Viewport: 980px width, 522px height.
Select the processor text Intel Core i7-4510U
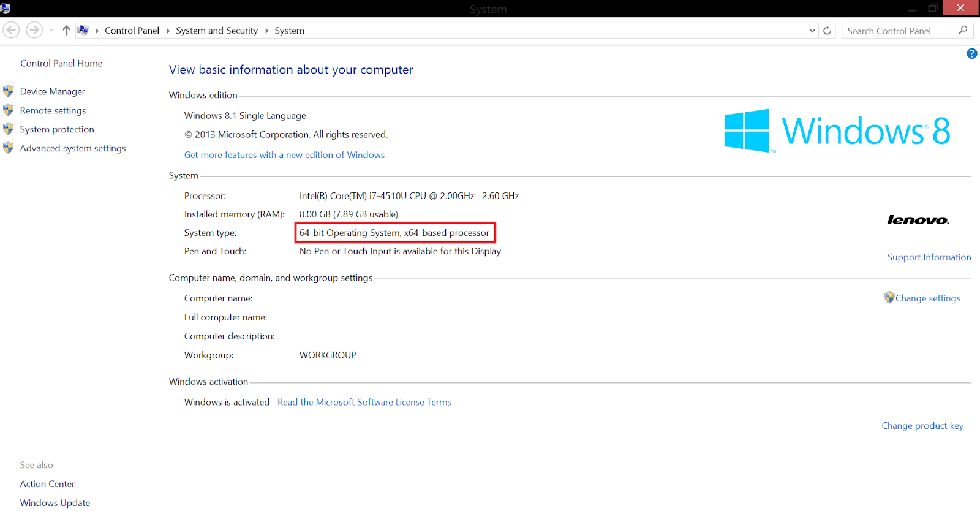coord(409,196)
